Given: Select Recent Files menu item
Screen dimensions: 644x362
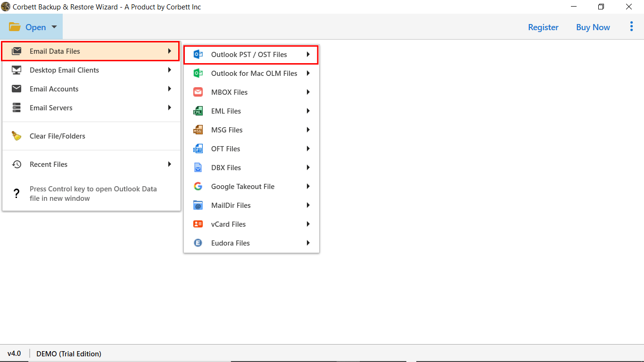Looking at the screenshot, I should [x=91, y=165].
